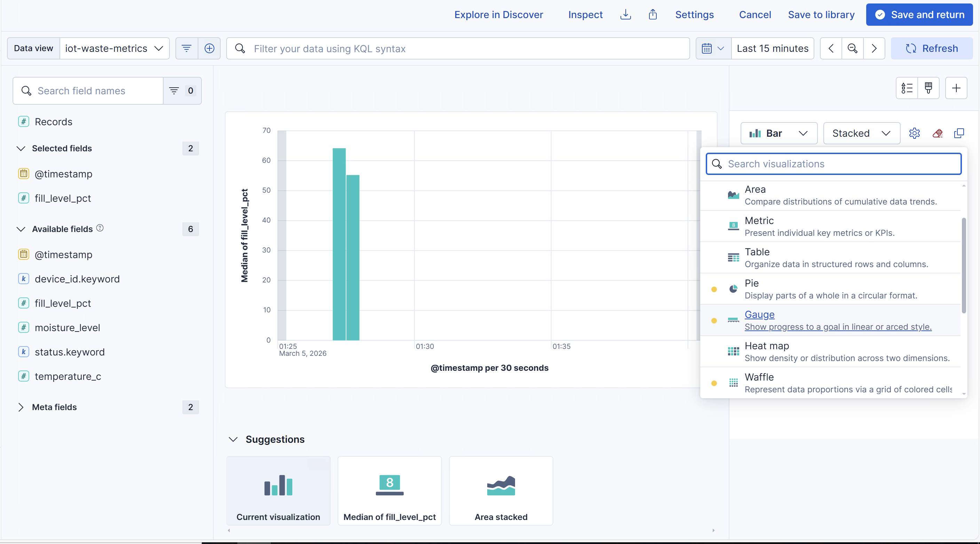980x544 pixels.
Task: Open the style brush settings icon
Action: (x=928, y=88)
